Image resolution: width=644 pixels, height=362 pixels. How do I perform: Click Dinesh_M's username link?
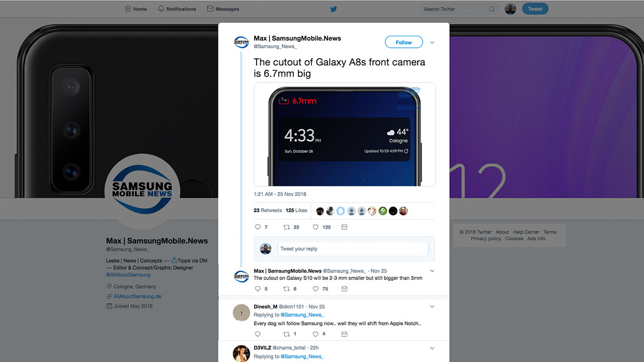tap(292, 307)
